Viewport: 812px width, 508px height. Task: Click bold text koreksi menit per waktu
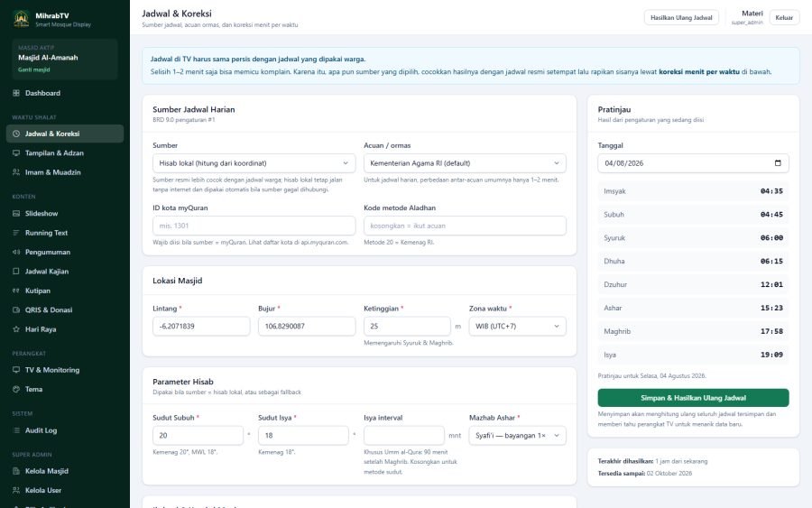698,72
